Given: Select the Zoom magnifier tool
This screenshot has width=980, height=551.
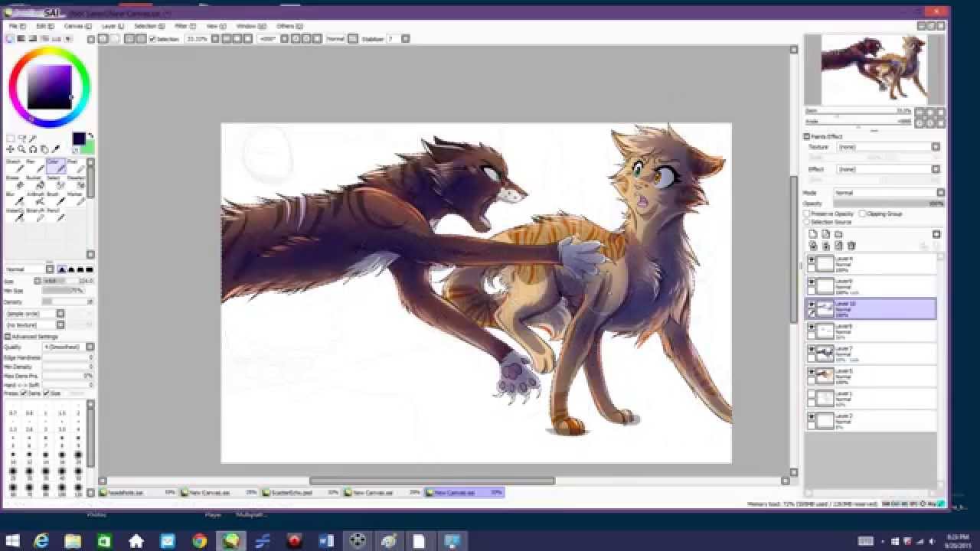Looking at the screenshot, I should [x=22, y=149].
